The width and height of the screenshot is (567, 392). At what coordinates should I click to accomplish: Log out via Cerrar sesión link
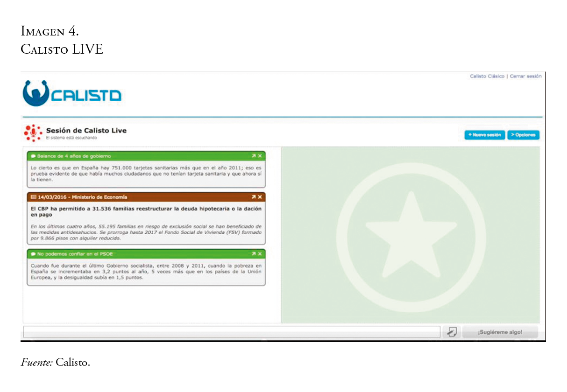525,77
